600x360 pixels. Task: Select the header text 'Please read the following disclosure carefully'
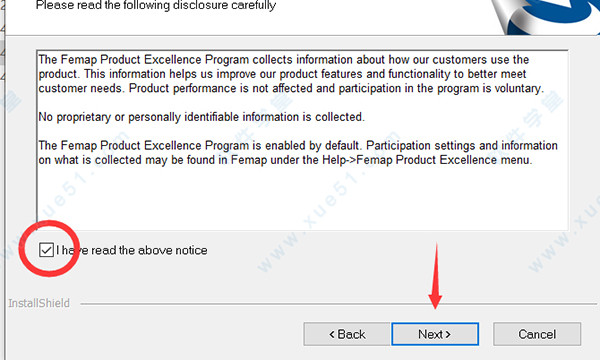(156, 5)
